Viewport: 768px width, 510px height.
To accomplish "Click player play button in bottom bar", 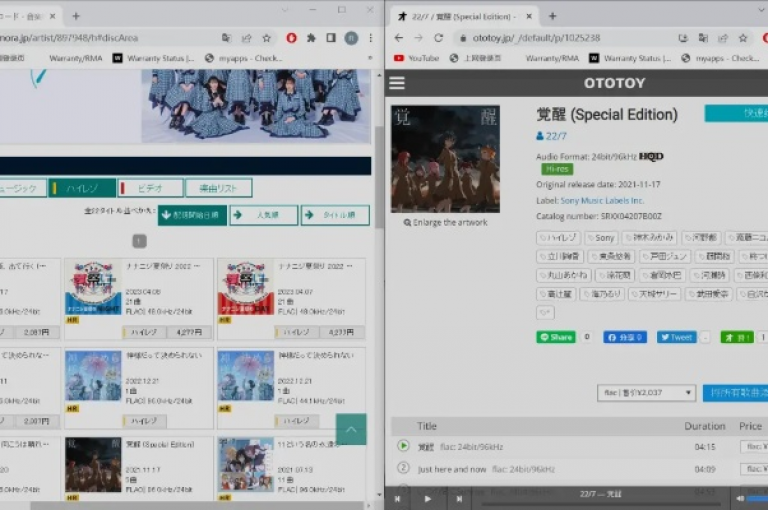I will [428, 499].
